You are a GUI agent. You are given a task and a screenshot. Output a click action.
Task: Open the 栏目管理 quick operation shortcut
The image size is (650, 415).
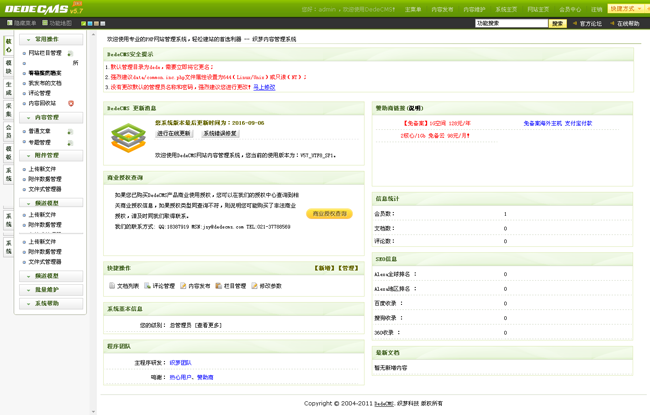(x=231, y=286)
